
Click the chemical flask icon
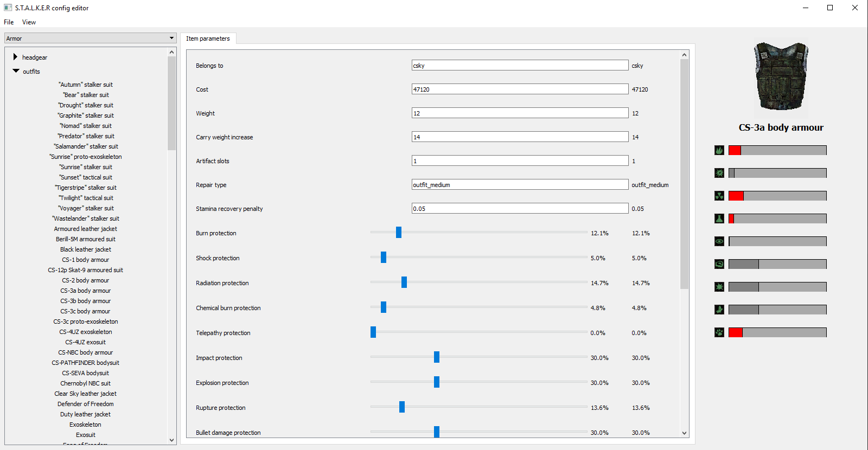[719, 218]
